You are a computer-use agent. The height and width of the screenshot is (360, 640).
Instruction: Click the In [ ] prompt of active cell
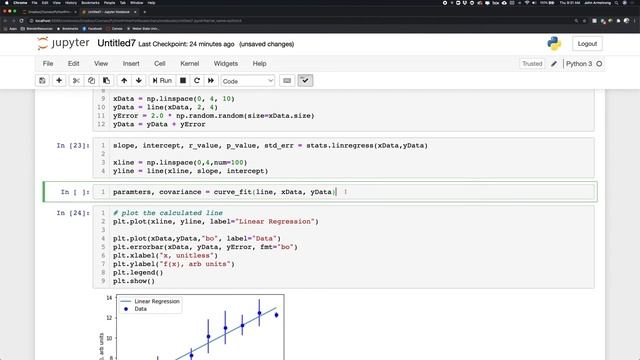click(x=75, y=192)
